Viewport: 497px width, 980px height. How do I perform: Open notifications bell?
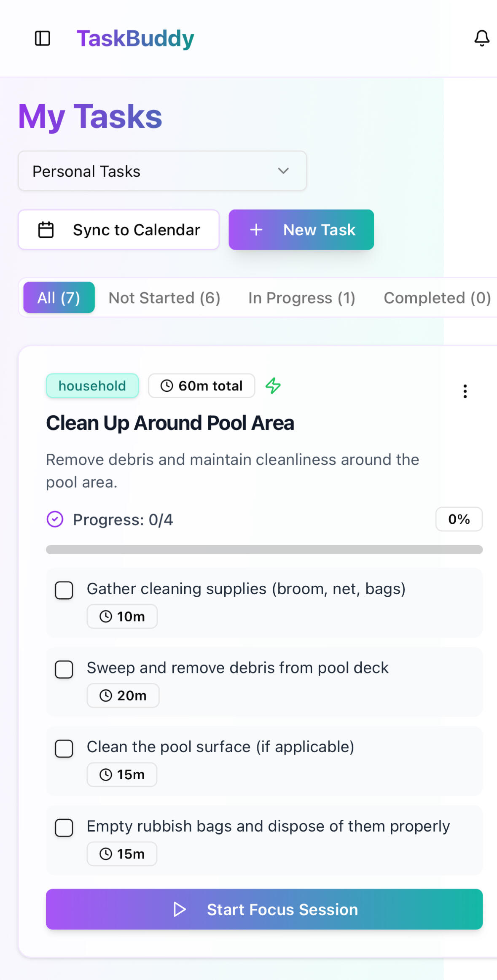[481, 38]
